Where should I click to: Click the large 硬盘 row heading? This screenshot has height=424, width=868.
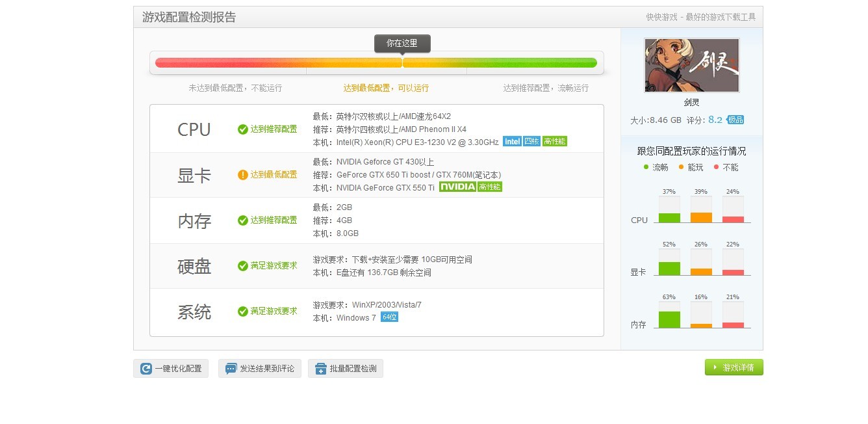pos(194,266)
